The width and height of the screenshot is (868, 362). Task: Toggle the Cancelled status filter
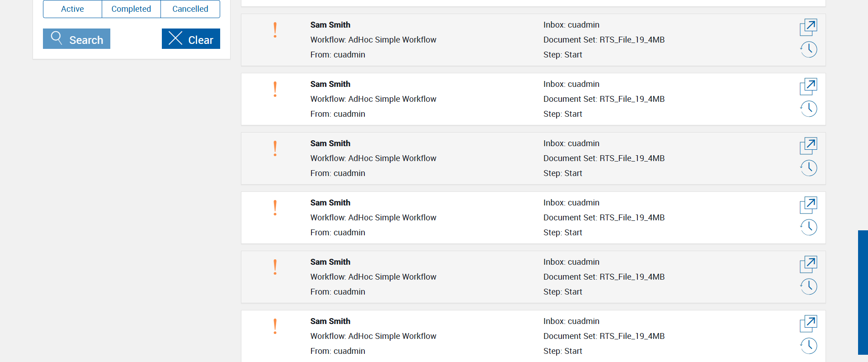point(190,9)
